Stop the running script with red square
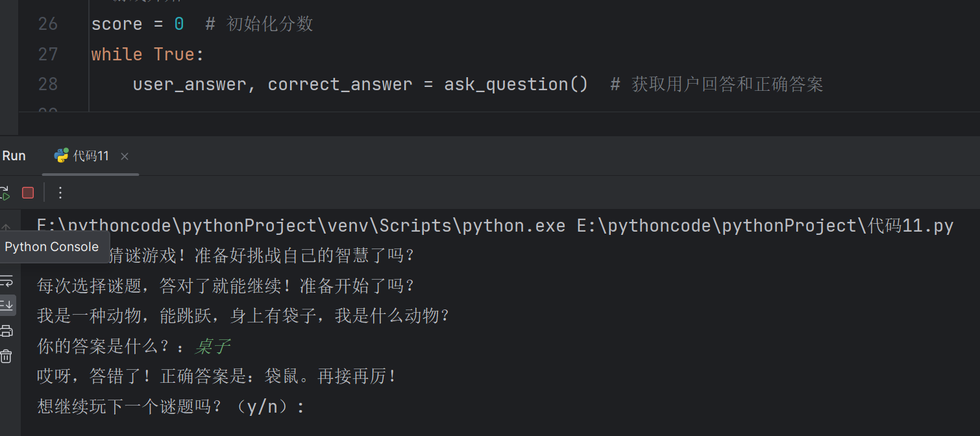 pos(28,193)
